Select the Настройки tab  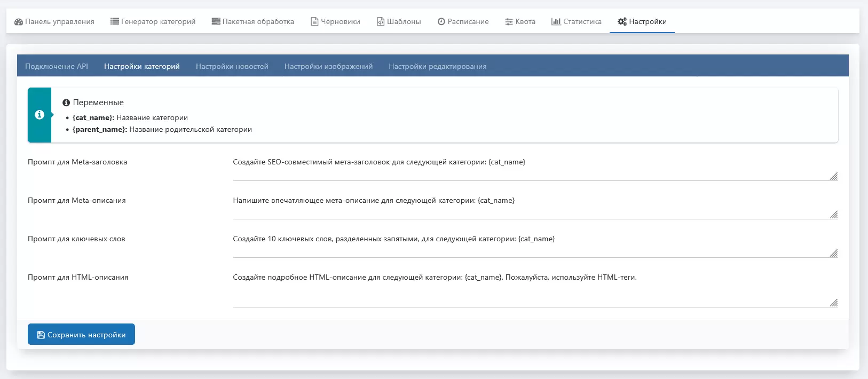click(x=642, y=22)
